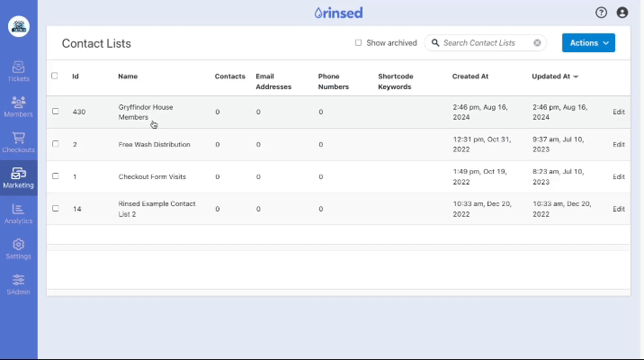The height and width of the screenshot is (360, 644).
Task: Go to the Members section
Action: [x=18, y=106]
